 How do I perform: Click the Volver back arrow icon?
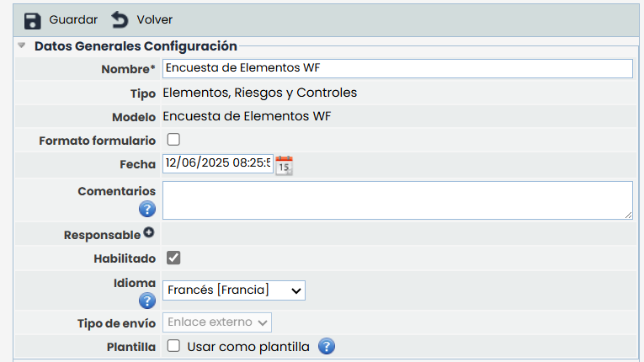click(x=120, y=19)
